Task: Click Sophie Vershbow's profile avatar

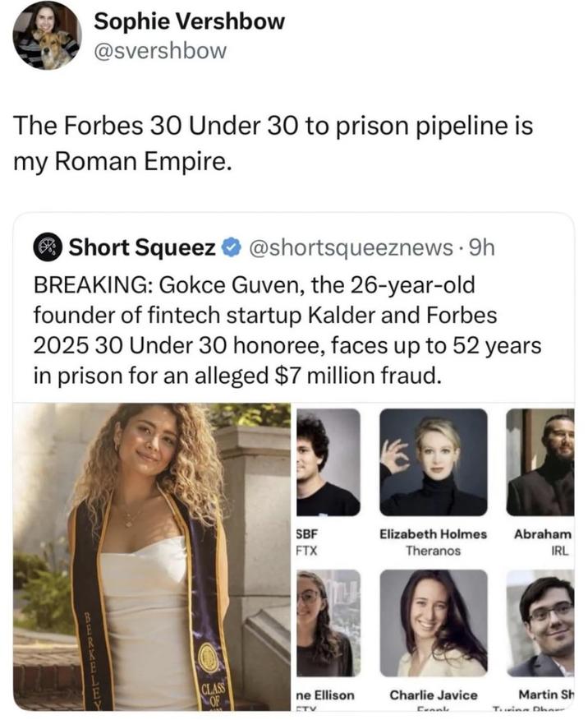Action: coord(47,36)
